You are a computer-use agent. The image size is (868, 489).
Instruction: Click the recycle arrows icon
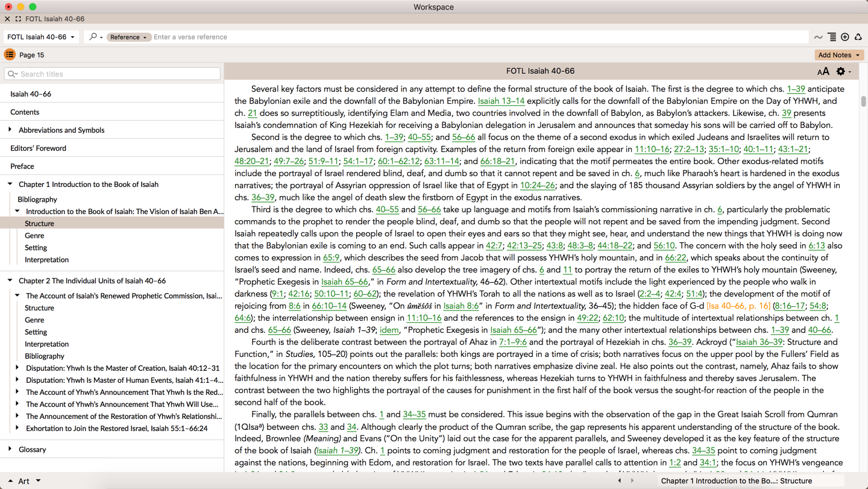click(x=858, y=37)
